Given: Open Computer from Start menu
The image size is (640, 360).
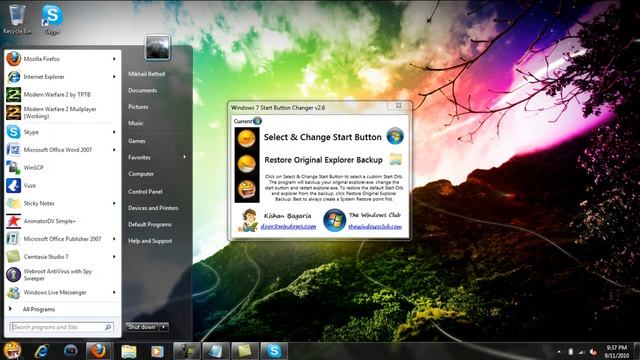Looking at the screenshot, I should point(141,174).
